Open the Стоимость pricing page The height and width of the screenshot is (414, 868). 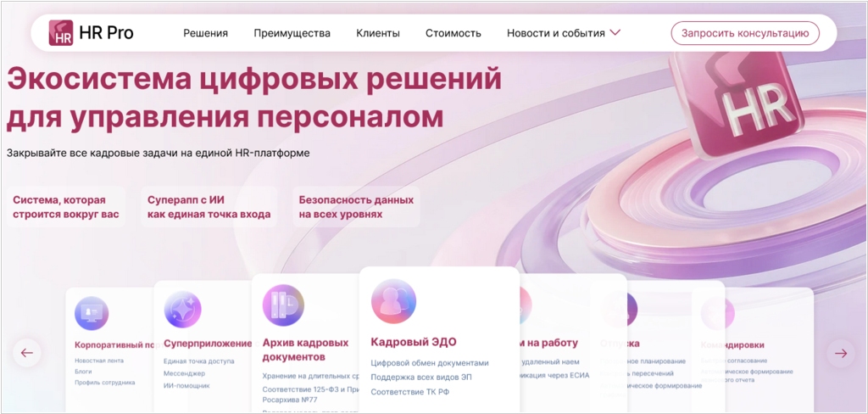click(453, 34)
